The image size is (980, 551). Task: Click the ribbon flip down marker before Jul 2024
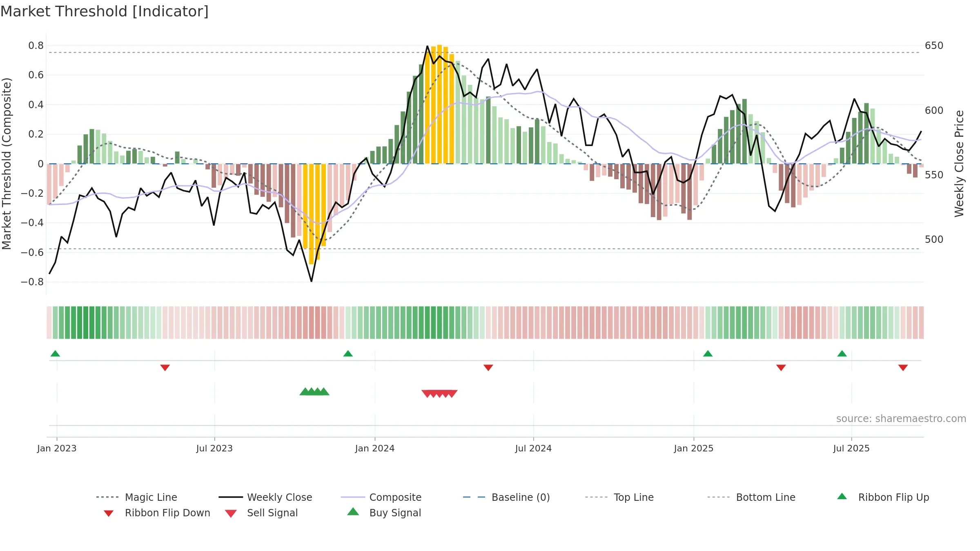pos(488,368)
